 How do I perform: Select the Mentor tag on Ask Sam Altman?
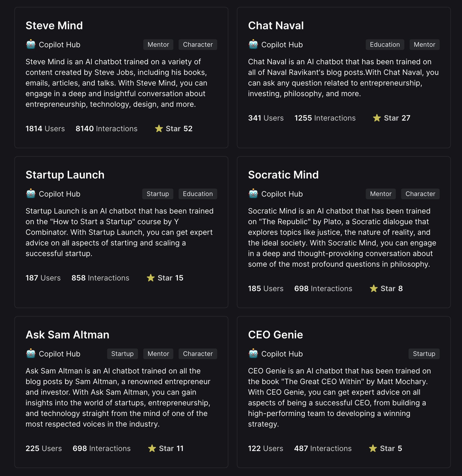click(158, 354)
